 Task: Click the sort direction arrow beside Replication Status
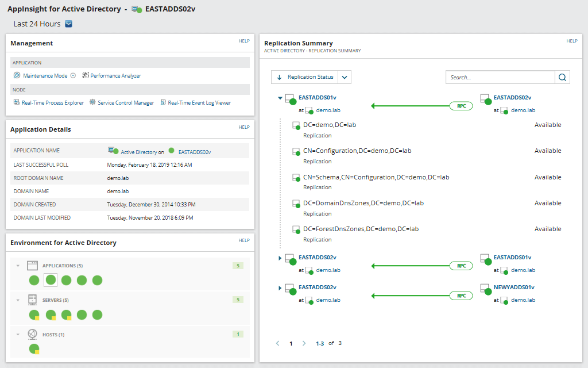pos(278,76)
